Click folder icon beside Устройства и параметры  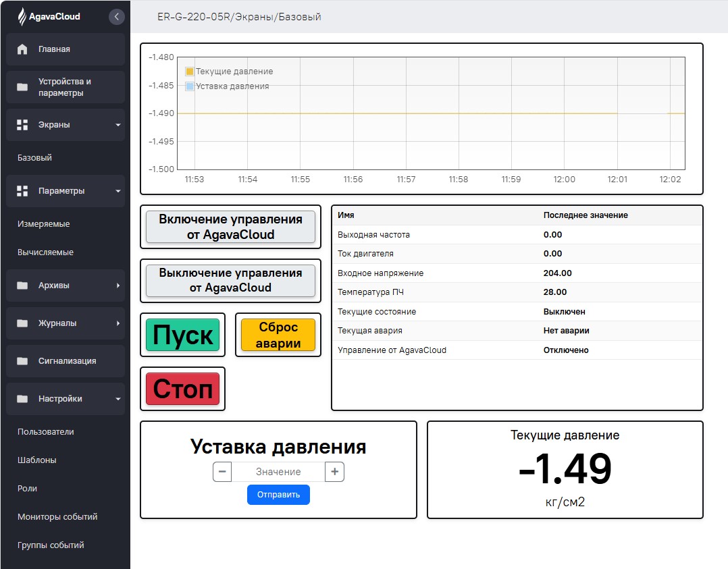(22, 87)
